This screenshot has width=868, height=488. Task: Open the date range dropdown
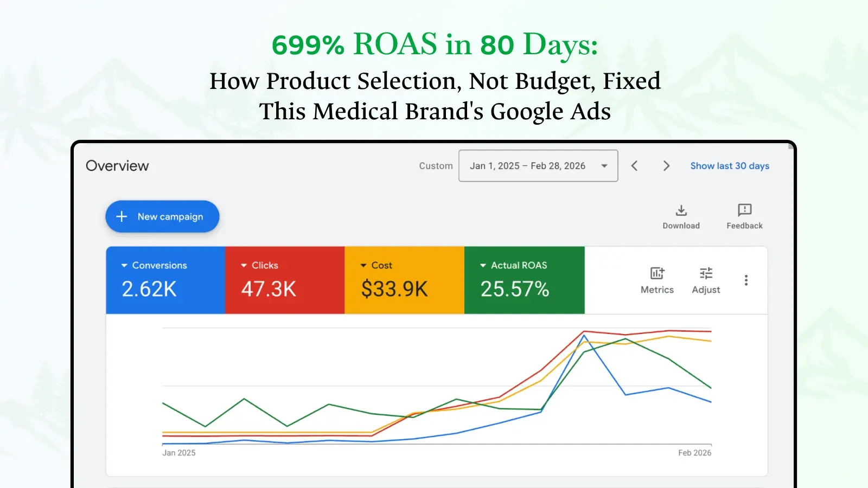point(538,166)
